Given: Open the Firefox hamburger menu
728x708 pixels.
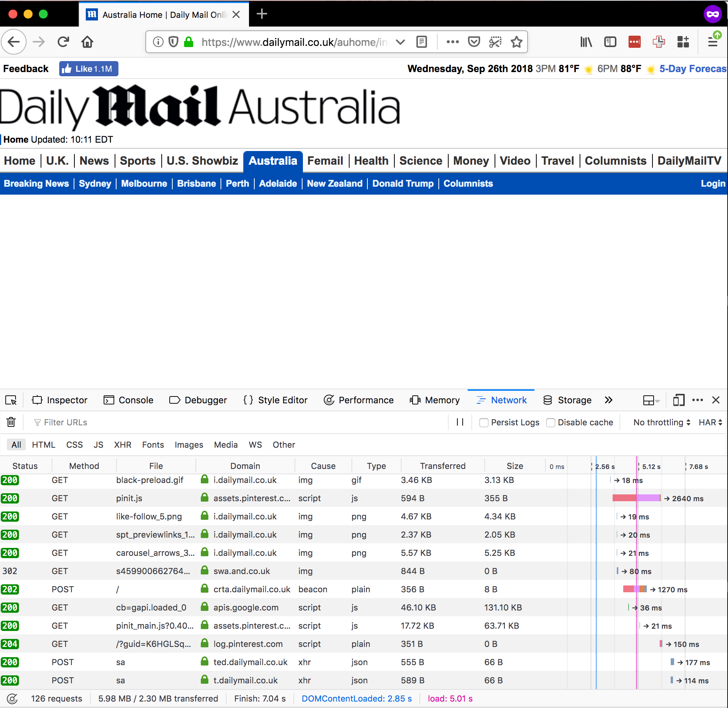Looking at the screenshot, I should coord(713,42).
